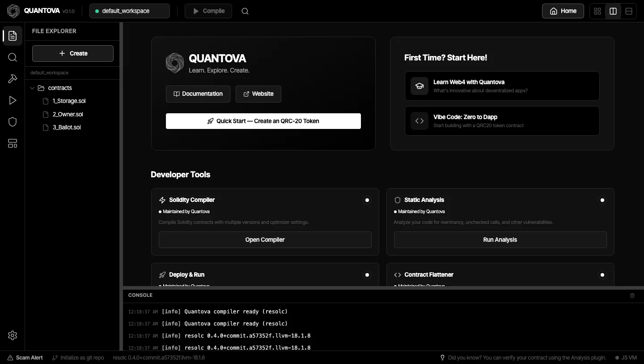Screen dimensions: 644x364
Task: Open the plugin manager icon in sidebar
Action: click(13, 143)
